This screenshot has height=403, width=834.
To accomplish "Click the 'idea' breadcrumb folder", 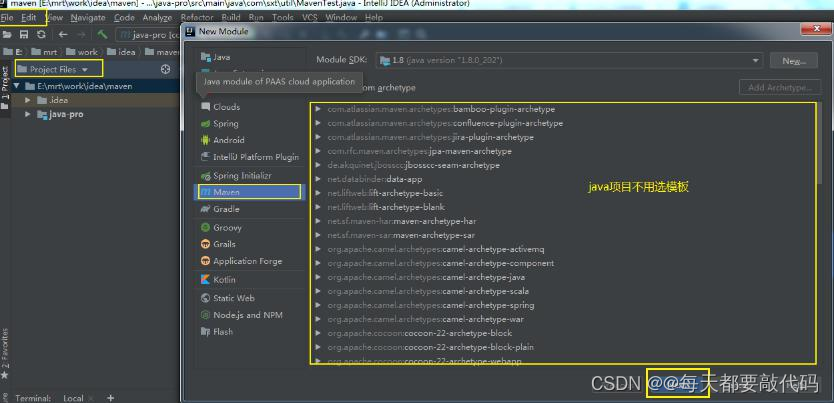I will coord(121,52).
